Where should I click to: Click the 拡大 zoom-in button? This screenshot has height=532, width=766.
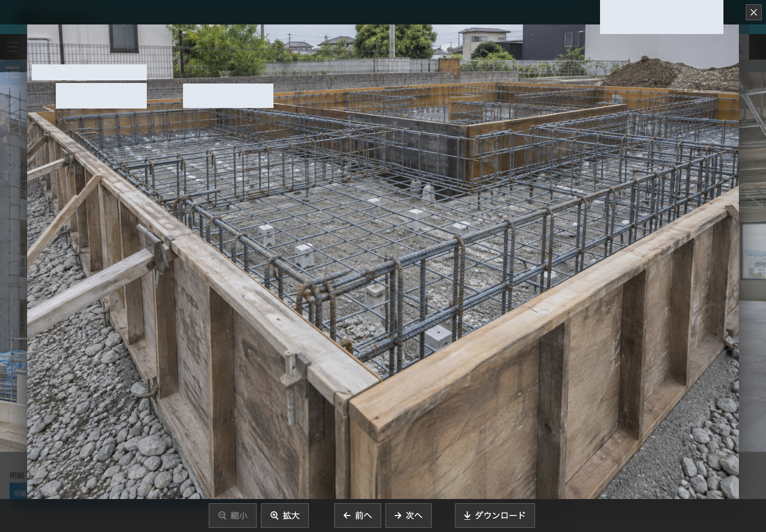coord(285,516)
